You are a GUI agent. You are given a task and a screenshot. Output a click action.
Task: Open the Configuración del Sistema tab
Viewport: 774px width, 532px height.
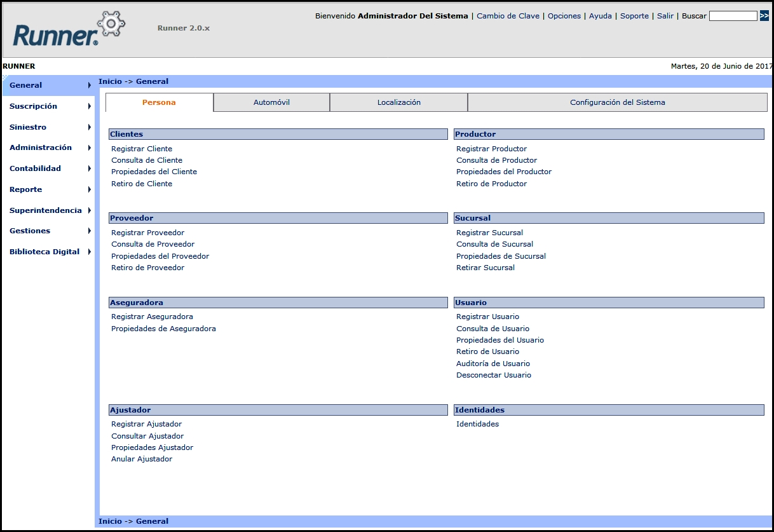(618, 102)
